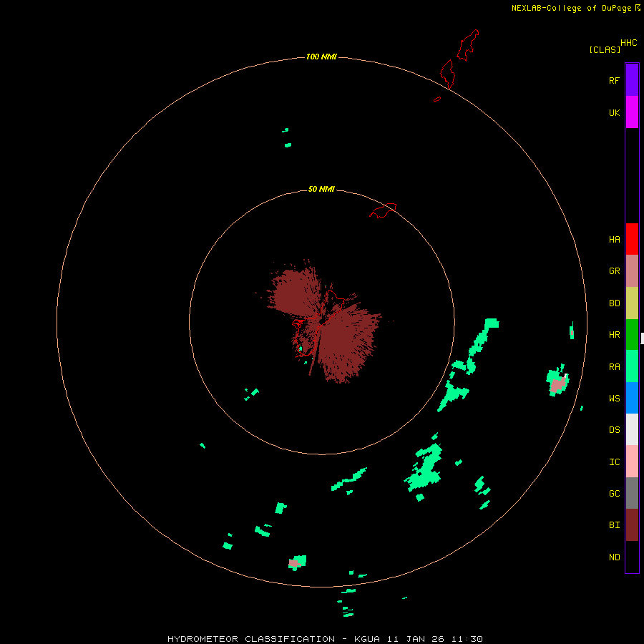
Task: Click the "DS" legend label
Action: [615, 430]
